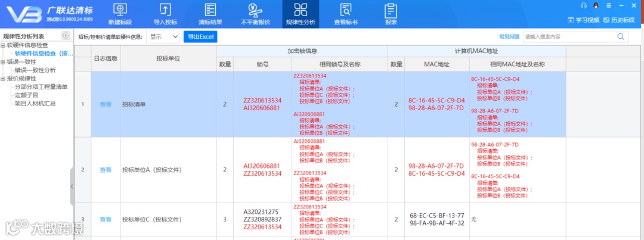Collapse the 软硬件信息检查 tree node
The width and height of the screenshot is (644, 240).
3,45
